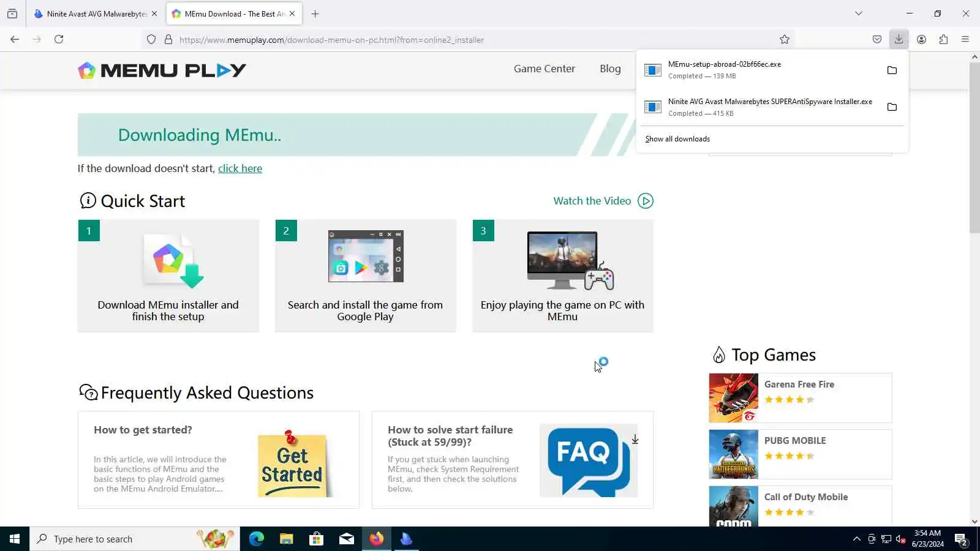
Task: Click the FAQ speech bubble image
Action: coord(589,460)
